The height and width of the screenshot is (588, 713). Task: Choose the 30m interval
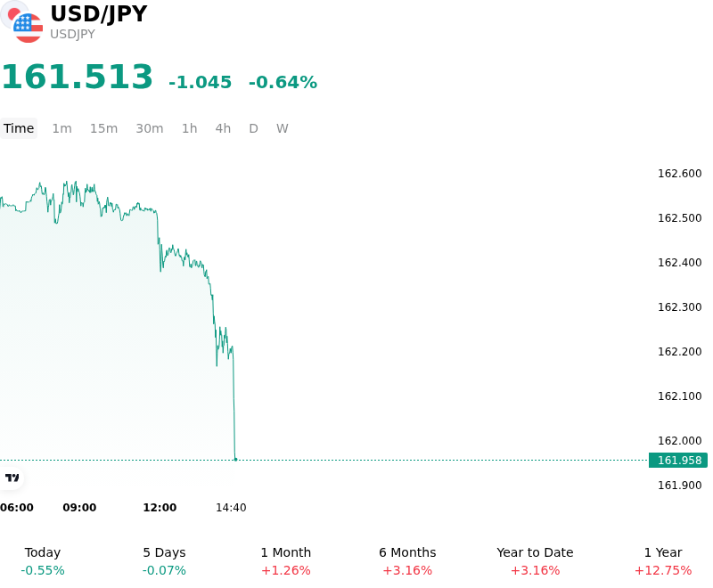click(150, 128)
